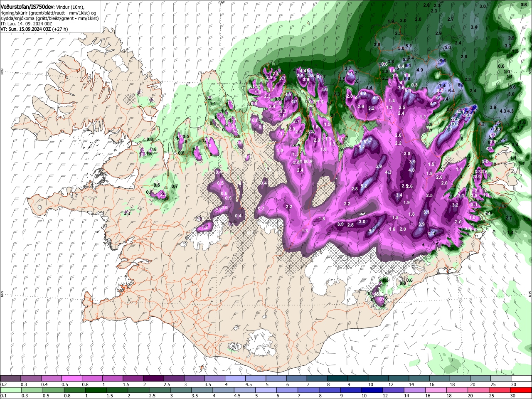Screen dimensions: 532x399
Task: Click the '12' label under the teal snow swatches
Action: coord(391,384)
